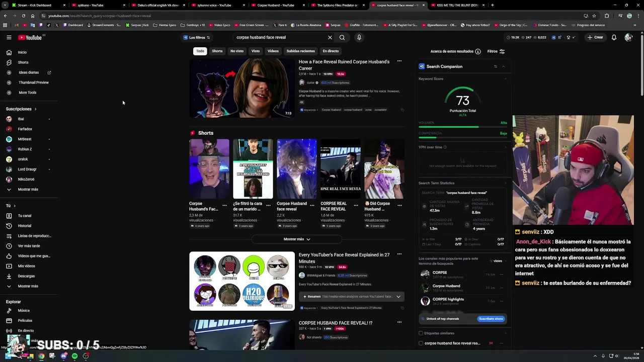Open CORPSE HUSBAND FACE REVEAL!? video title
Viewport: 644px width, 362px height.
click(x=336, y=323)
